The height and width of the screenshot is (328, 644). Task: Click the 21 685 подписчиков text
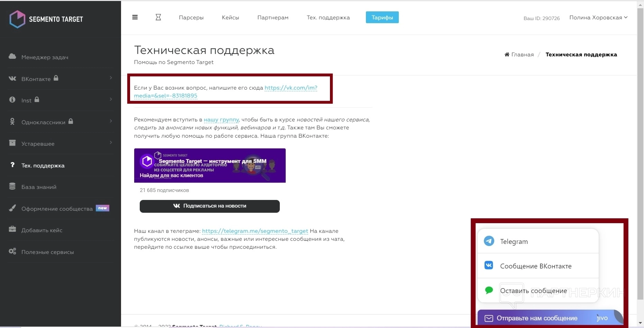point(164,190)
